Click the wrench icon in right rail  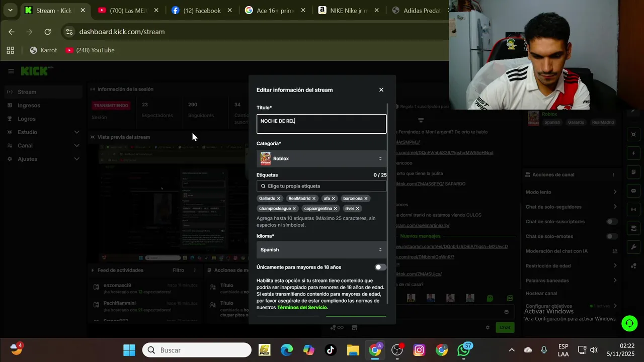(633, 247)
